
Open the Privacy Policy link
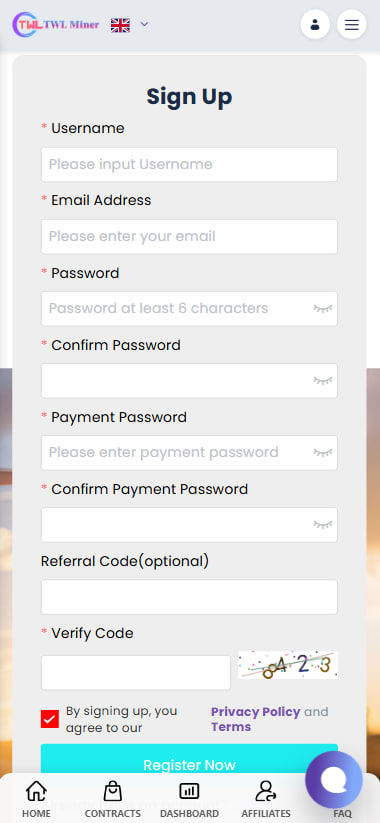[x=256, y=712]
